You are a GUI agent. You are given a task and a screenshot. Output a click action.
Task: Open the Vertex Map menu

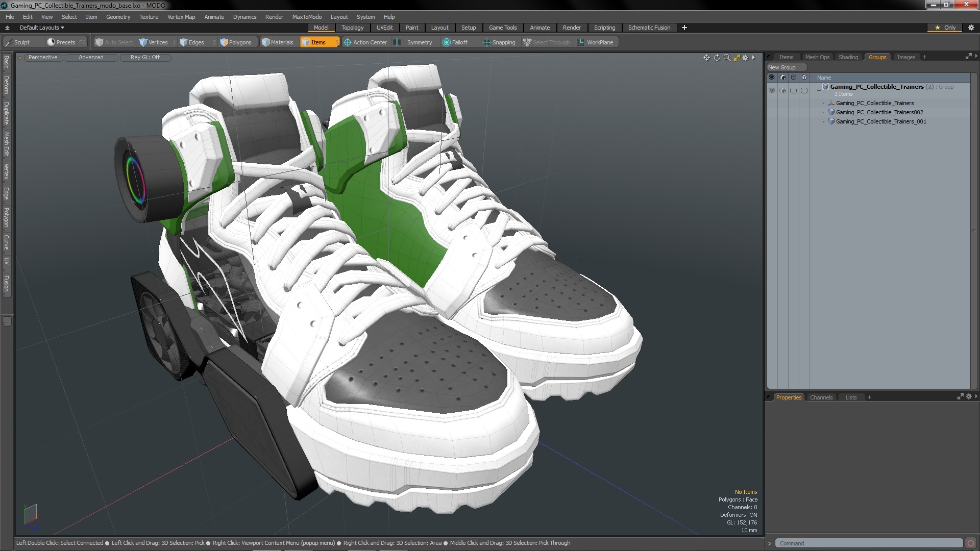click(x=181, y=17)
